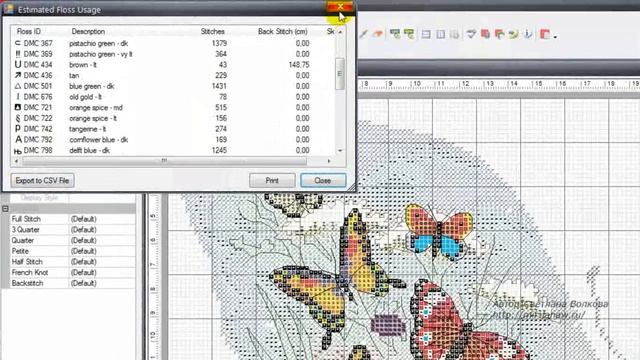
Task: Click the symbol icon for DMC 792
Action: (x=18, y=140)
